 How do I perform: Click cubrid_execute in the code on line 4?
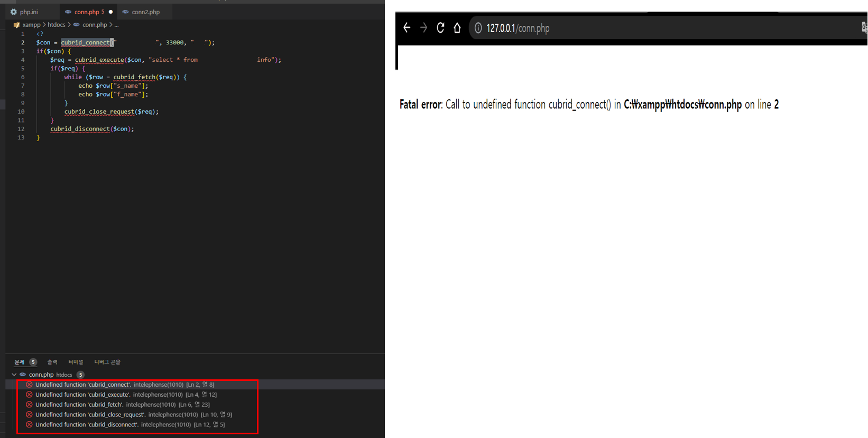99,60
